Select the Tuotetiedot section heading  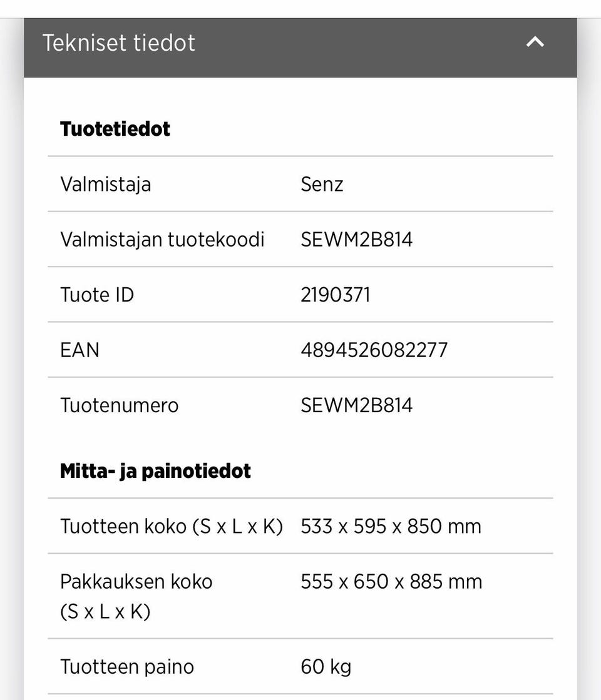pyautogui.click(x=115, y=129)
